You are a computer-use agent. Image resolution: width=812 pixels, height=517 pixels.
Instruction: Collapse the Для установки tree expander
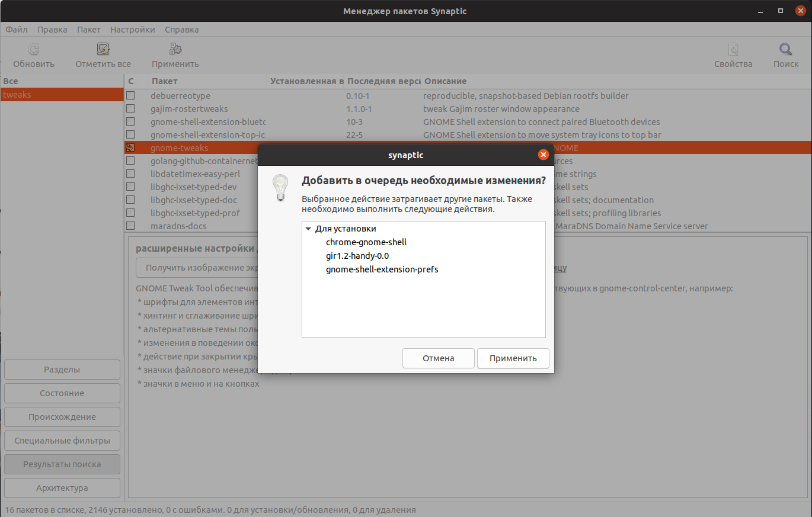308,229
